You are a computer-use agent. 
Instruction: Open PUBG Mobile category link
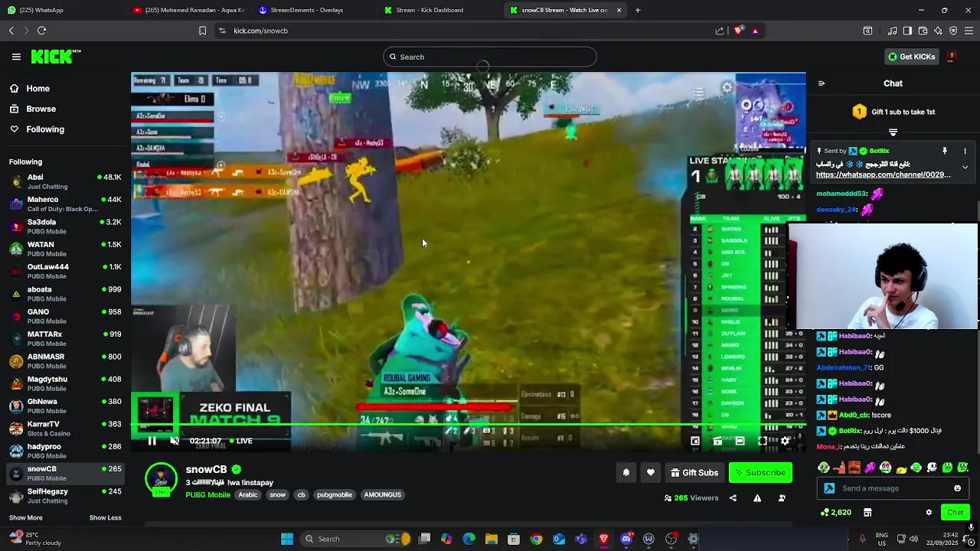(x=207, y=495)
